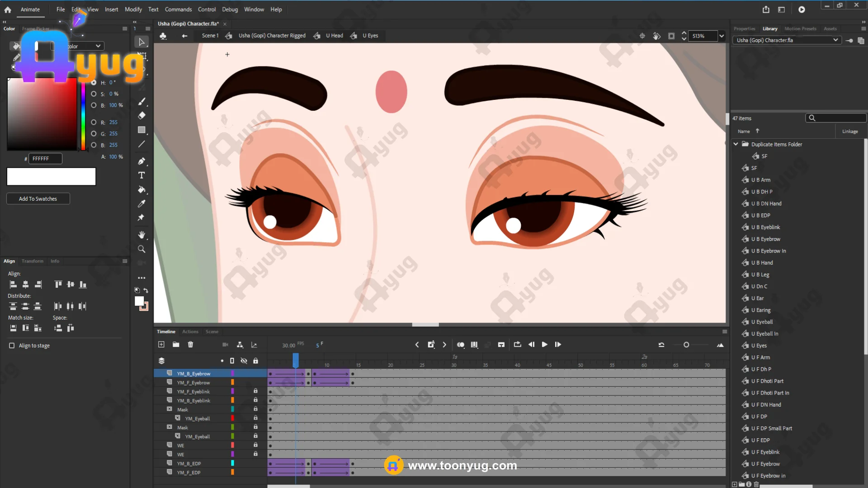The width and height of the screenshot is (868, 488).
Task: Go back to Scene 1 breadcrumb
Action: (210, 36)
